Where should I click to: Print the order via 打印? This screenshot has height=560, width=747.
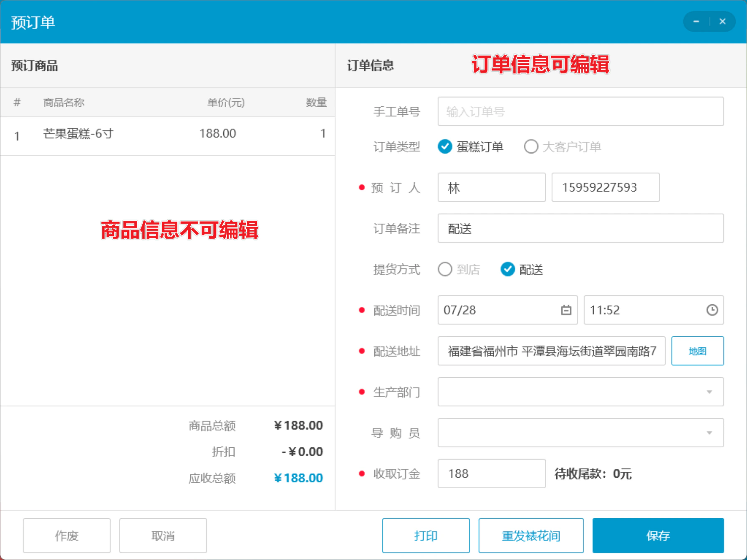pyautogui.click(x=426, y=535)
